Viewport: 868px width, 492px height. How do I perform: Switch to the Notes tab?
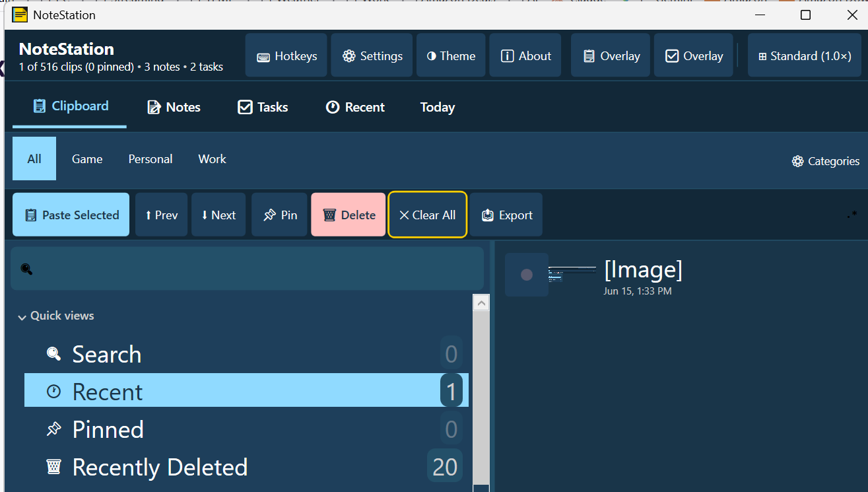pyautogui.click(x=174, y=107)
